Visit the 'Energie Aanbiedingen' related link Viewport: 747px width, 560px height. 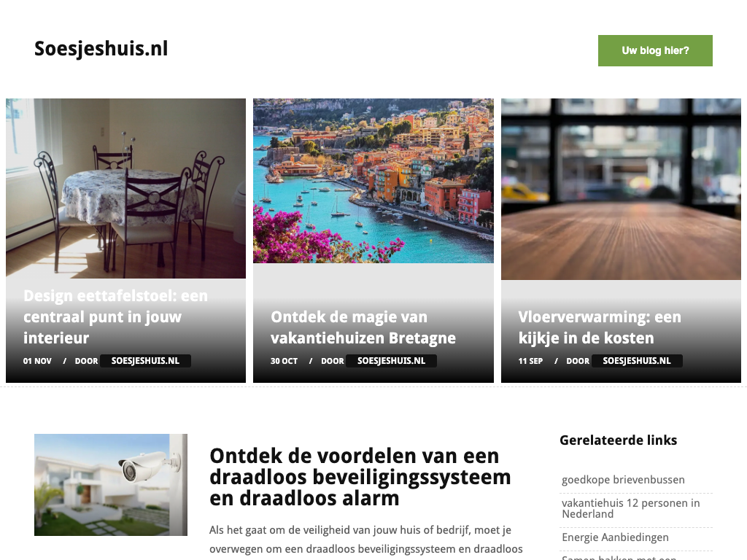(615, 537)
